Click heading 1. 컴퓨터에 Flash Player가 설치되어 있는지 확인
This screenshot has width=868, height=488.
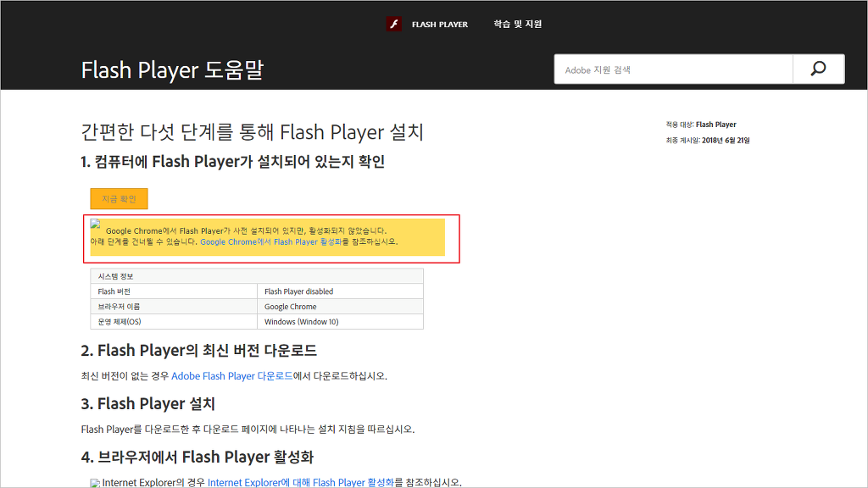232,162
